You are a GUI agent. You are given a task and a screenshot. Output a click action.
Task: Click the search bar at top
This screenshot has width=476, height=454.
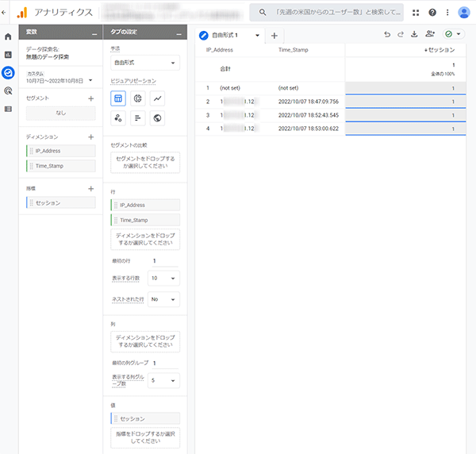(x=327, y=13)
